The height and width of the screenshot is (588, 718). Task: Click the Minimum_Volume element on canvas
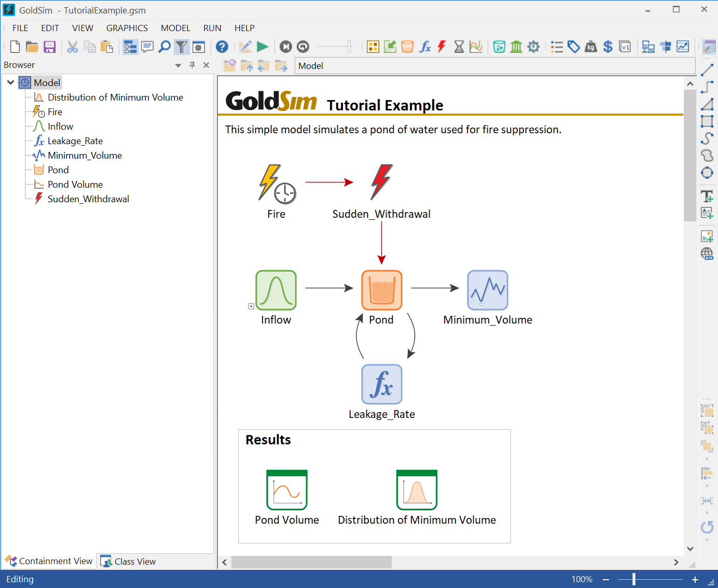pyautogui.click(x=488, y=290)
